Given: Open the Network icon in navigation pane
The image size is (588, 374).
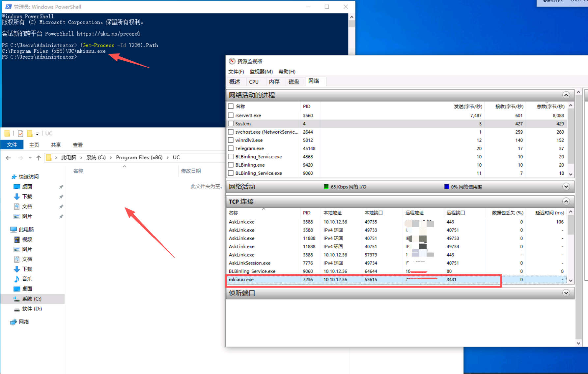Looking at the screenshot, I should (14, 322).
